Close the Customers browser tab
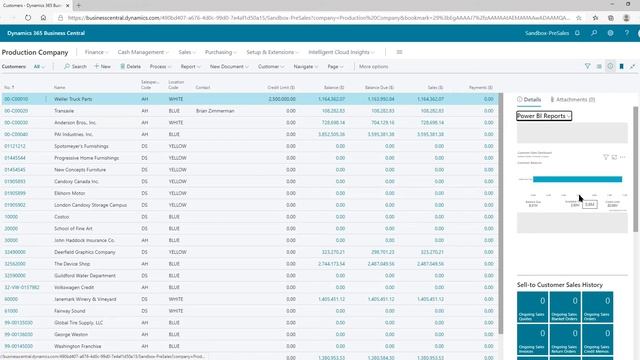Viewport: 640px width, 360px height. [x=68, y=5]
